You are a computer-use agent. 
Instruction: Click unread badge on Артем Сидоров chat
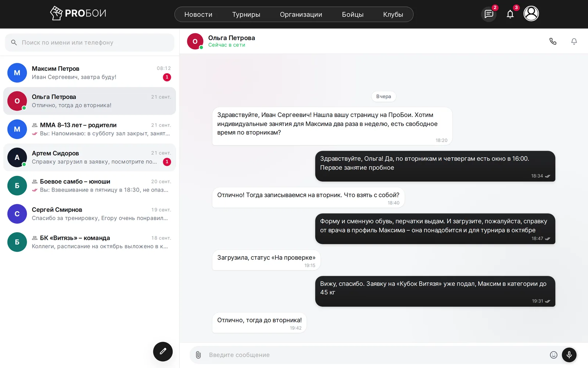point(167,162)
